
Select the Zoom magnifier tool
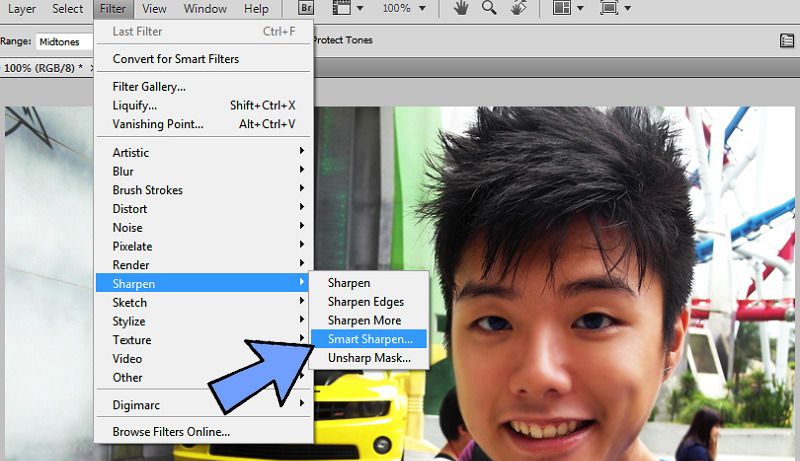pos(490,9)
